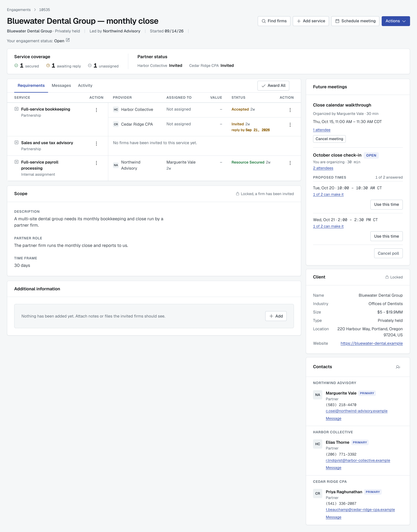Open provider actions for Harbor Collective row
The width and height of the screenshot is (417, 532).
coord(290,110)
